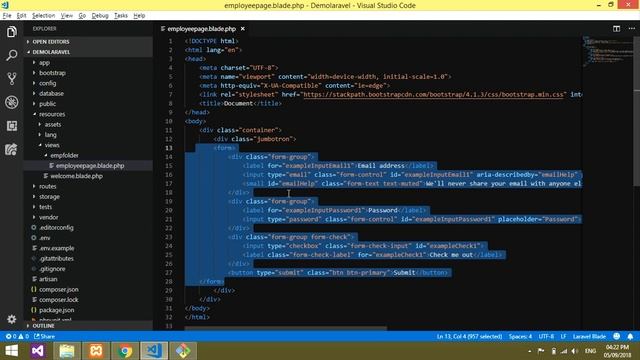Viewport: 640px width, 360px height.
Task: Open the Help menu
Action: [139, 16]
